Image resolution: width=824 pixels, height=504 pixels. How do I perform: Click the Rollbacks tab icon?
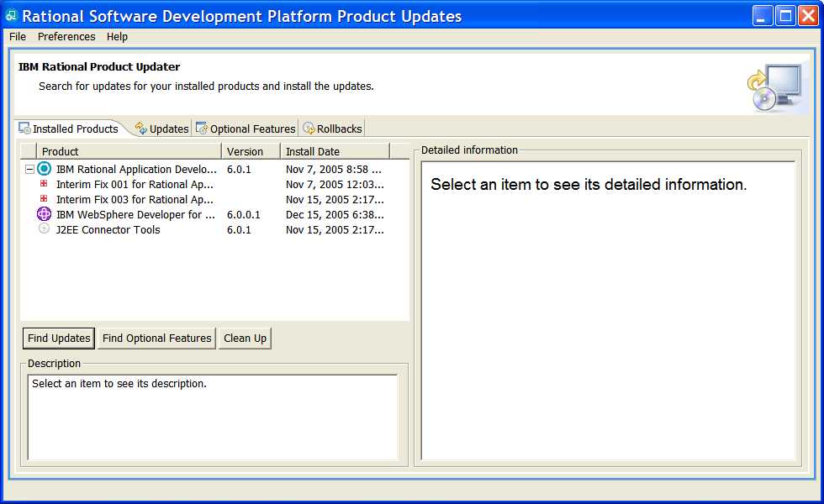click(309, 129)
